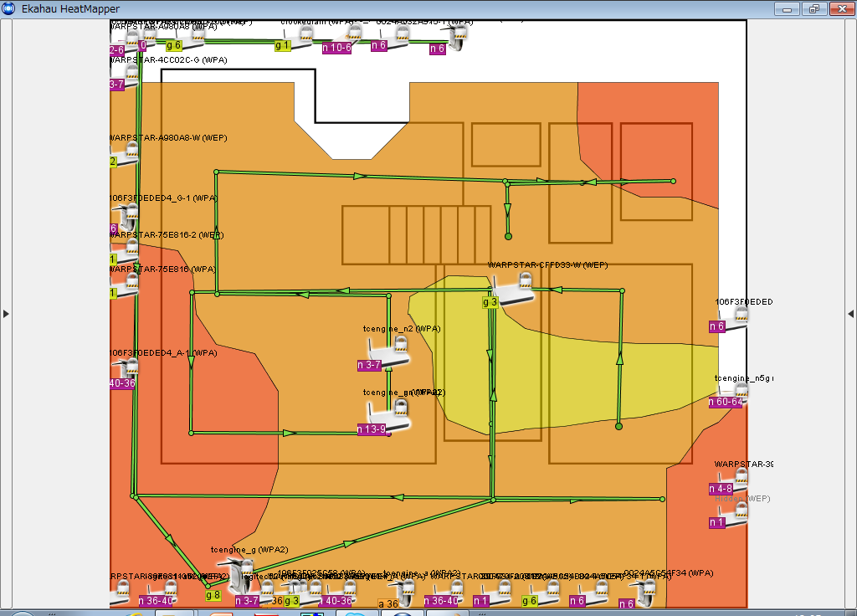Expand the right side panel arrow
857x616 pixels.
click(x=850, y=314)
